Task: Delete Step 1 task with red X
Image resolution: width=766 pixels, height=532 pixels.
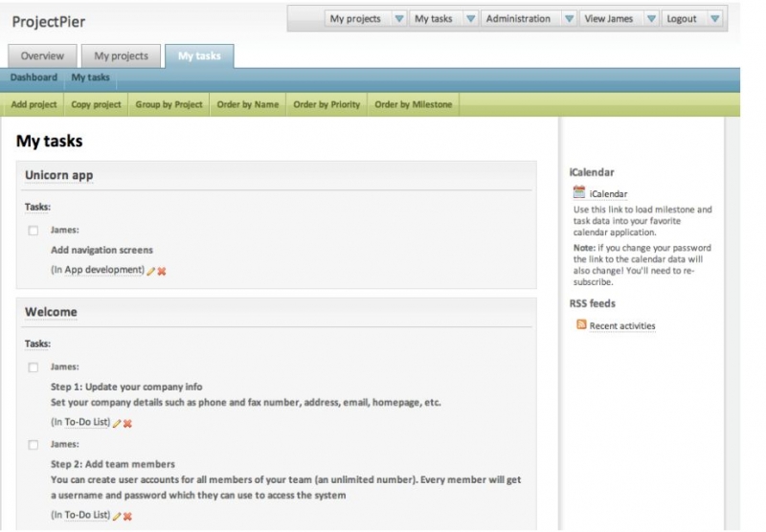Action: [x=127, y=423]
